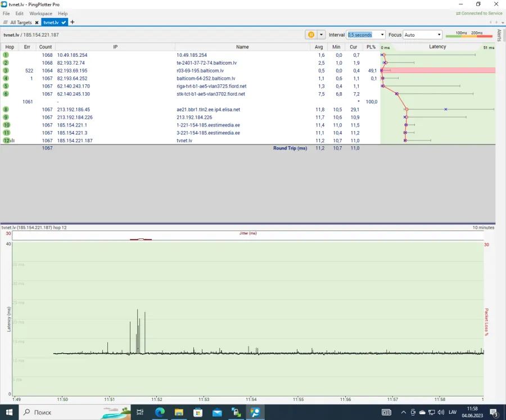Click the Name column header
The height and width of the screenshot is (420, 506).
click(242, 47)
